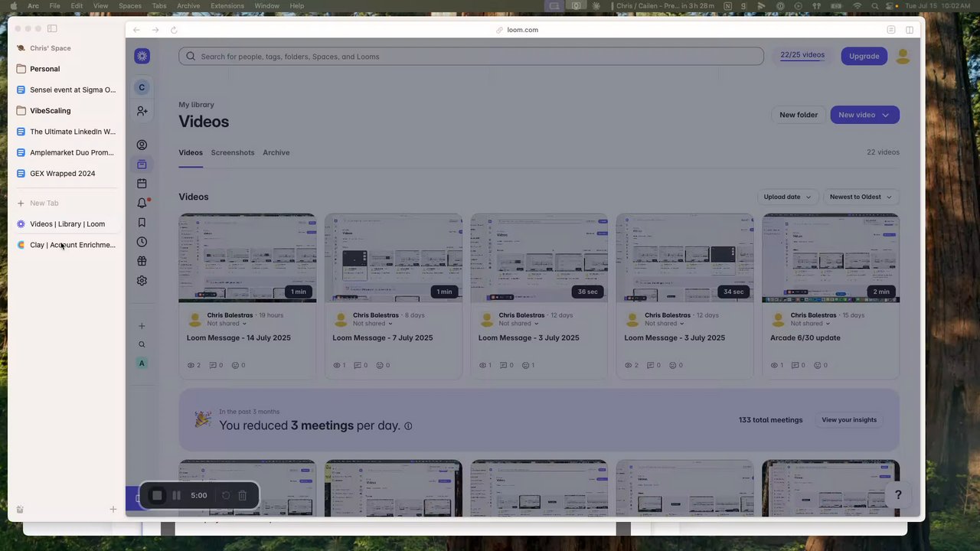Restart the recording with the circular arrow icon

pos(226,495)
